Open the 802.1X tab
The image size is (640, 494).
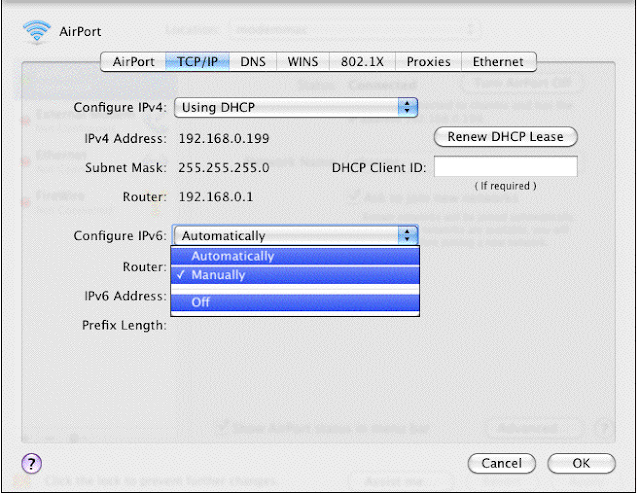pyautogui.click(x=362, y=62)
